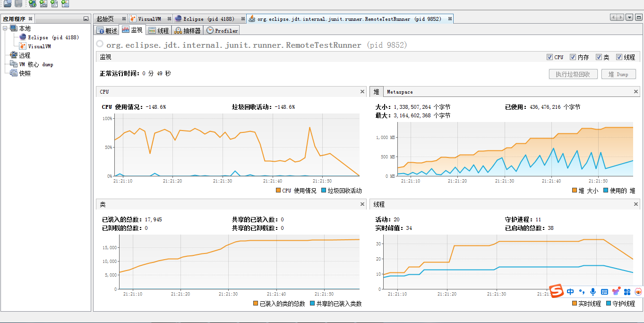Close the 类 chart panel

pos(362,204)
